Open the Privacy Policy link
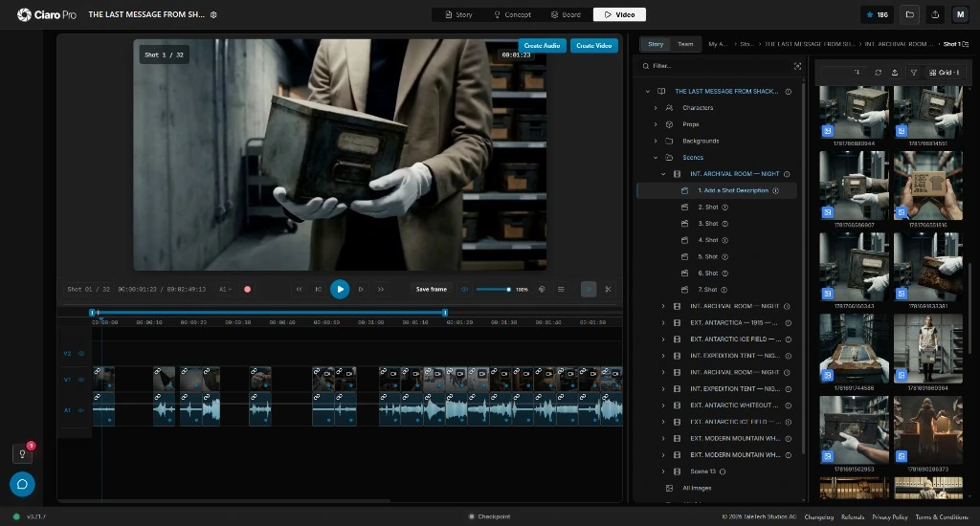This screenshot has width=980, height=526. [x=890, y=516]
